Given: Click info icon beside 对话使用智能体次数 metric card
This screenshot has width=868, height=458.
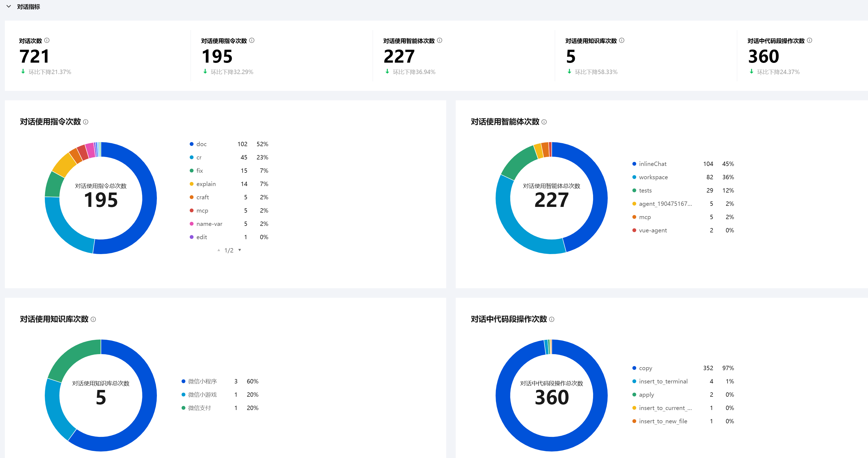Looking at the screenshot, I should pyautogui.click(x=439, y=40).
